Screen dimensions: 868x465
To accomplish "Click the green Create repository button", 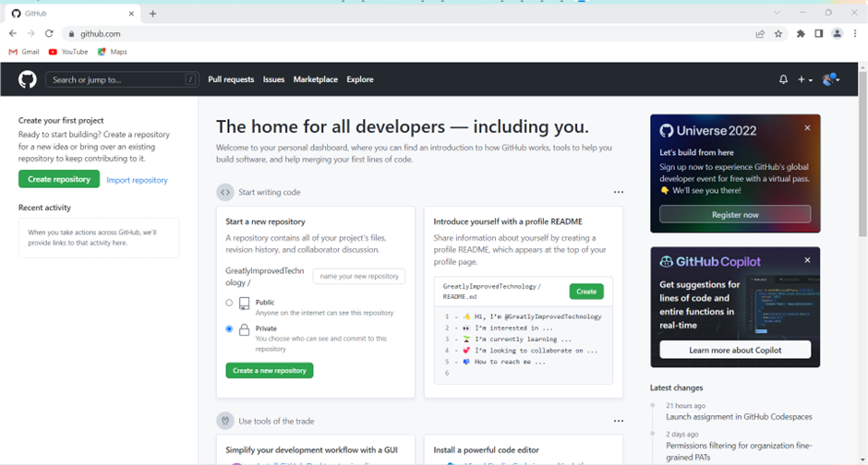I will [59, 179].
